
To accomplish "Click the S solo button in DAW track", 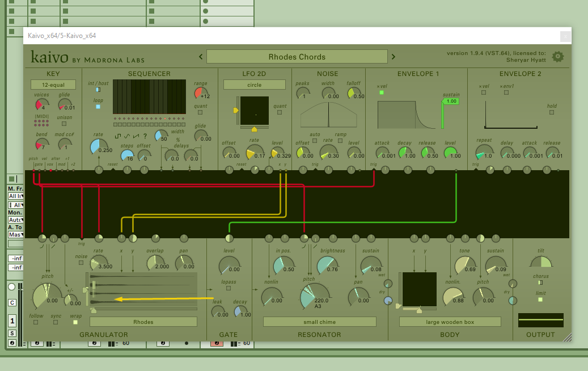I will (12, 333).
